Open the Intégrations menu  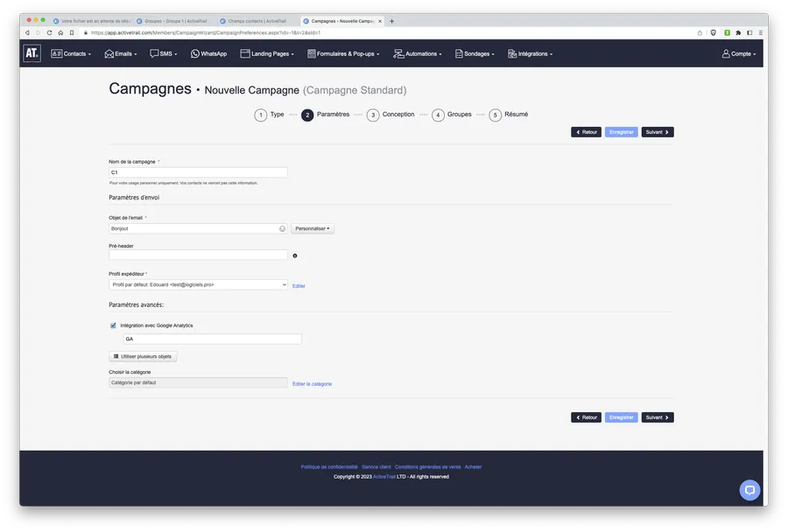(530, 53)
